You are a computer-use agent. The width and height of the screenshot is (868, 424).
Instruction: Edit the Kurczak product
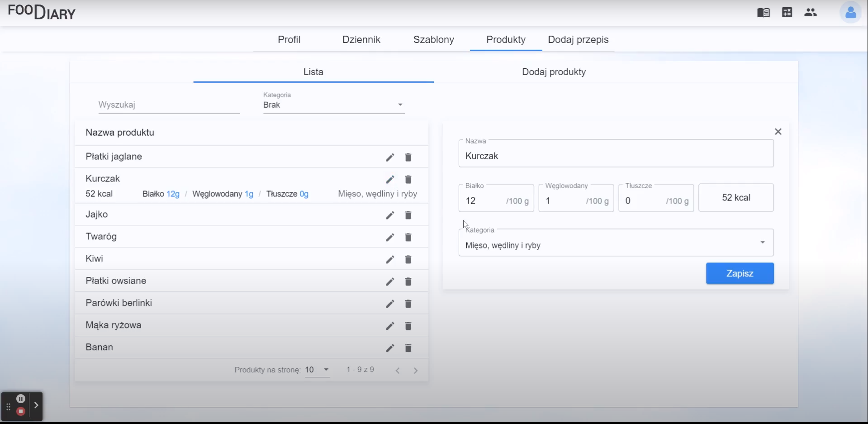(390, 179)
